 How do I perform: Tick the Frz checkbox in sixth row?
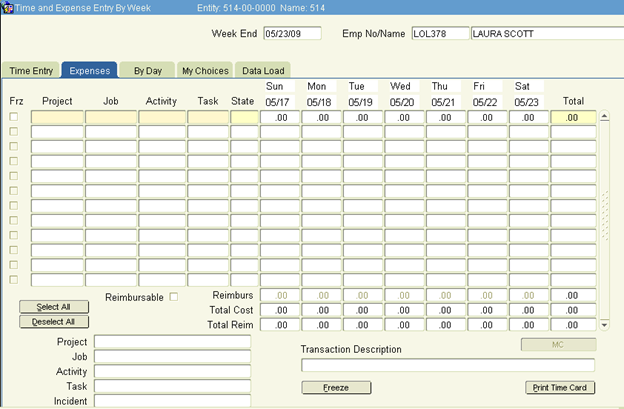[14, 191]
